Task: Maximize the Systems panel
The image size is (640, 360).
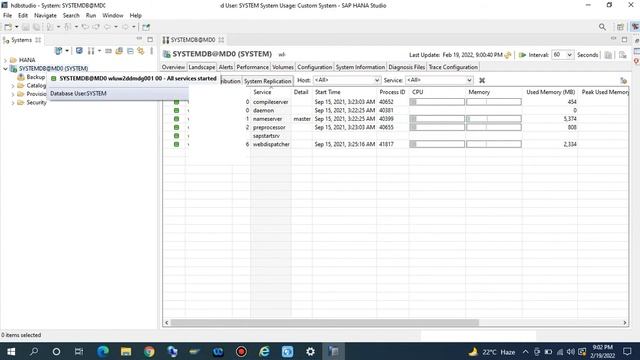Action: point(150,39)
